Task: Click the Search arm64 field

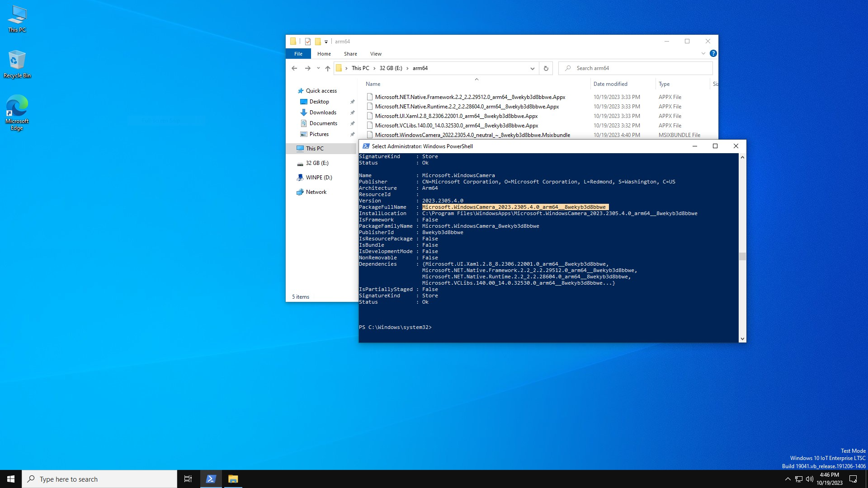Action: tap(636, 68)
